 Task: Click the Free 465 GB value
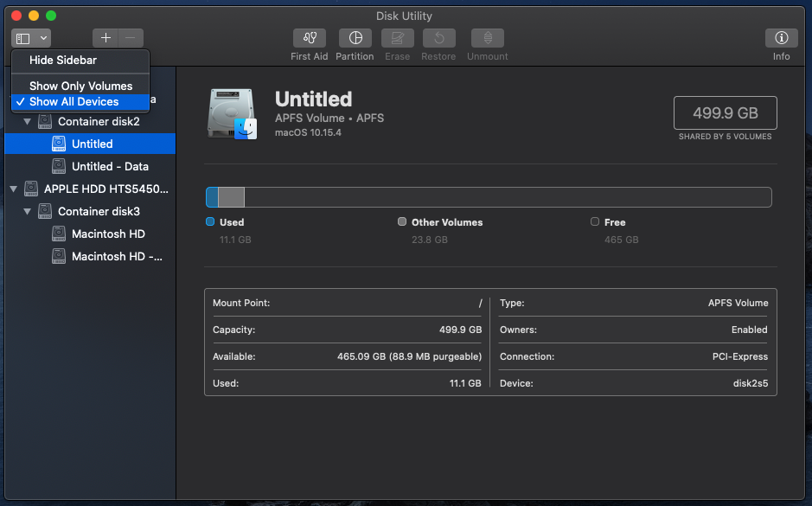pyautogui.click(x=622, y=240)
